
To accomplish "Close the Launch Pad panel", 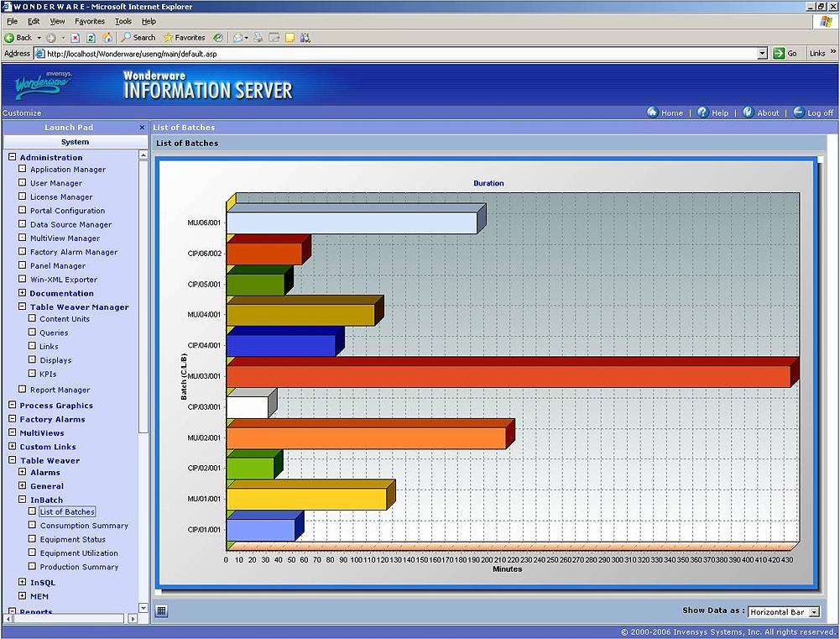I will (x=142, y=128).
